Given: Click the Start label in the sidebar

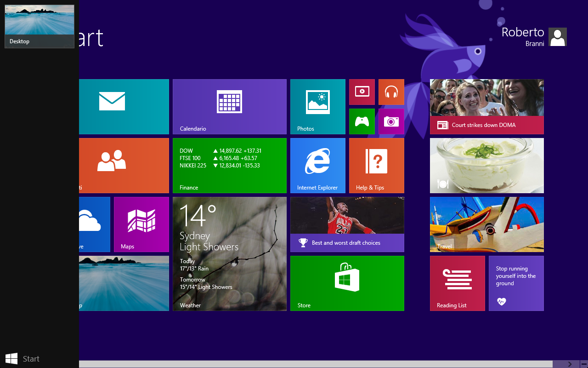Looking at the screenshot, I should 31,359.
